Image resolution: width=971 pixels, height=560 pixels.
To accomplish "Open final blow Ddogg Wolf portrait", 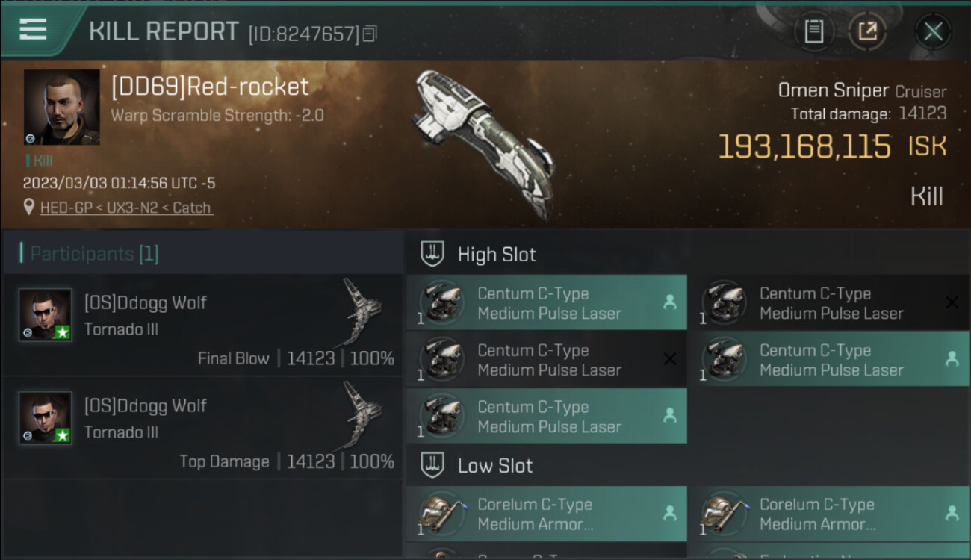I will pos(46,315).
